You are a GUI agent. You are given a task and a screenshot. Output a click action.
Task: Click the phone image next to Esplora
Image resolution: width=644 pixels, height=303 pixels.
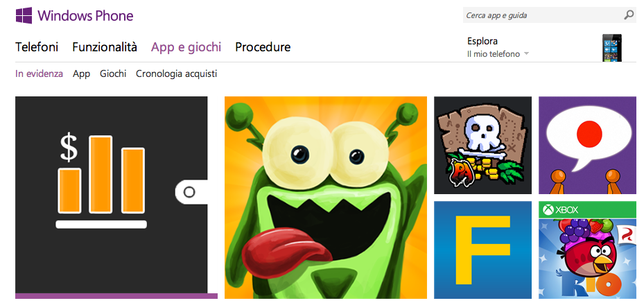(612, 48)
